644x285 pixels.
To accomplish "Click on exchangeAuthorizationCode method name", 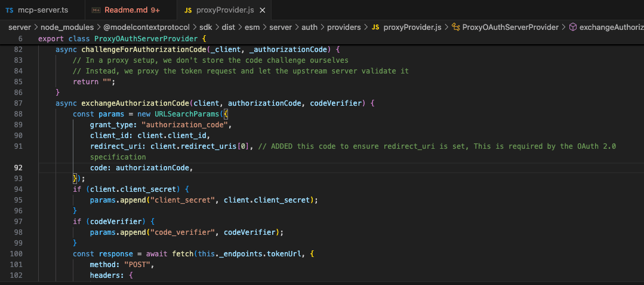I will pos(135,103).
